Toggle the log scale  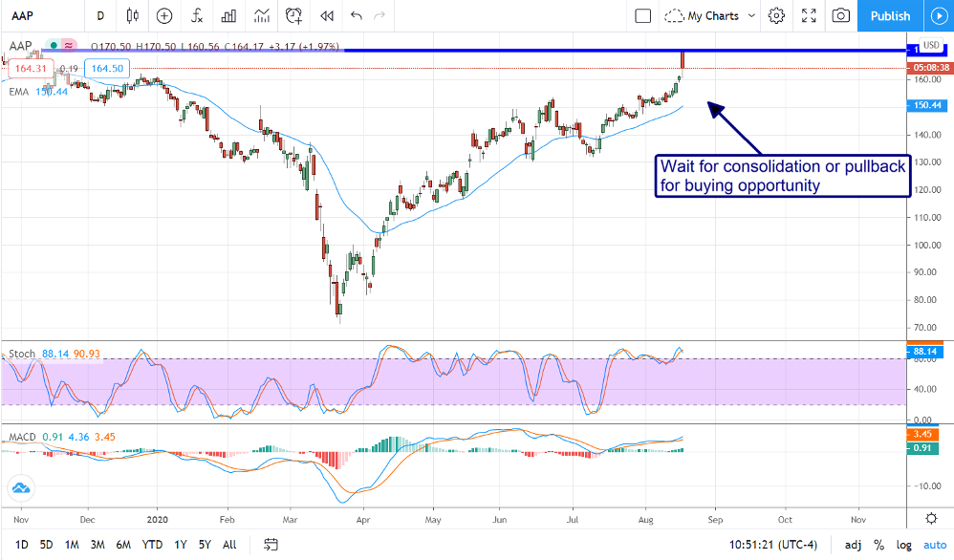tap(901, 545)
